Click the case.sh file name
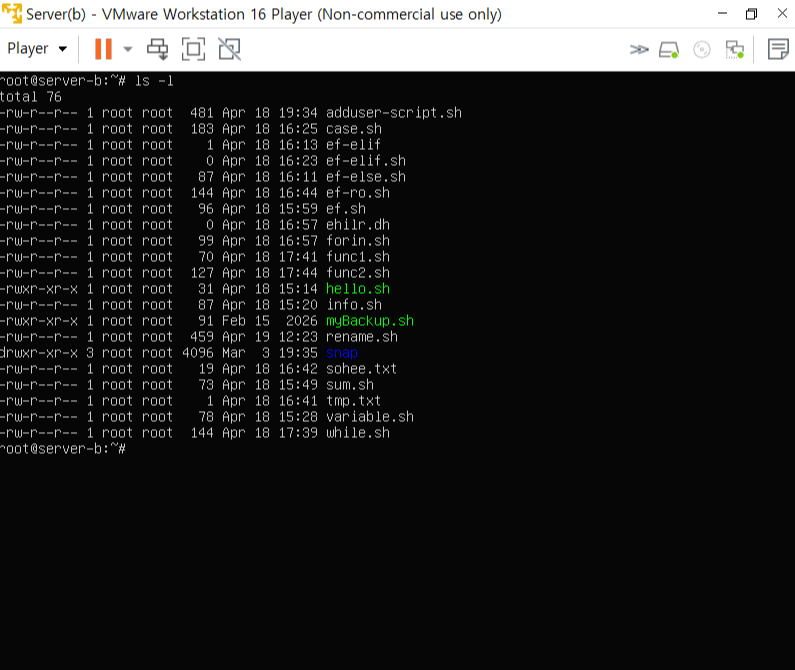The height and width of the screenshot is (670, 795). coord(354,129)
